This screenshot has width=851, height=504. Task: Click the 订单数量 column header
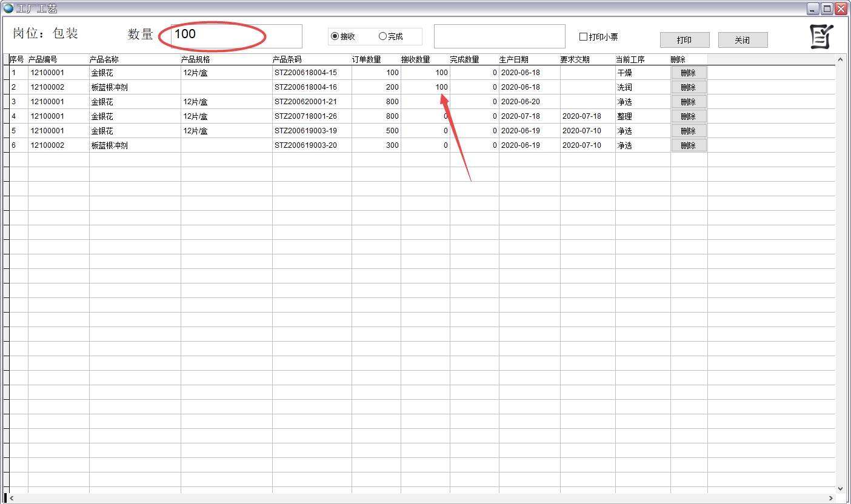pos(367,59)
